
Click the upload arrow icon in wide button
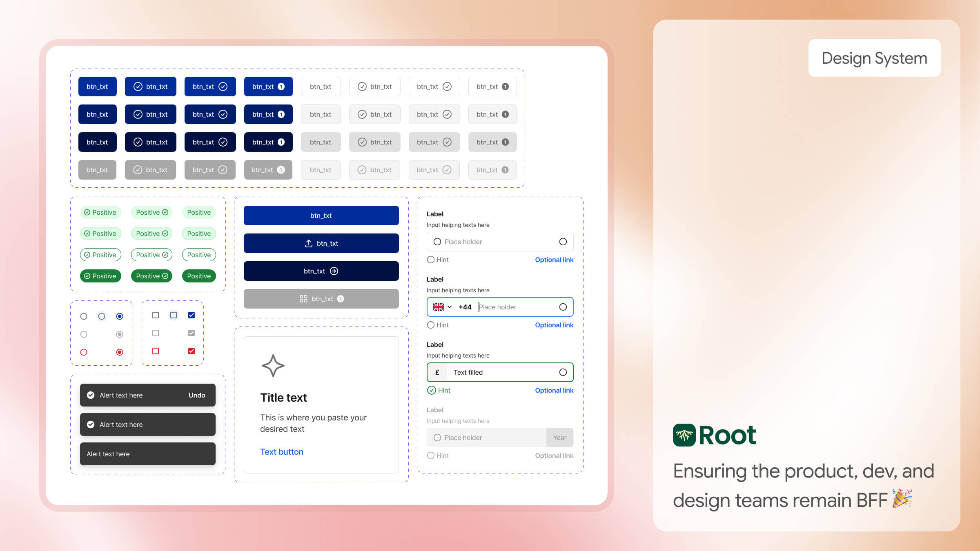308,243
